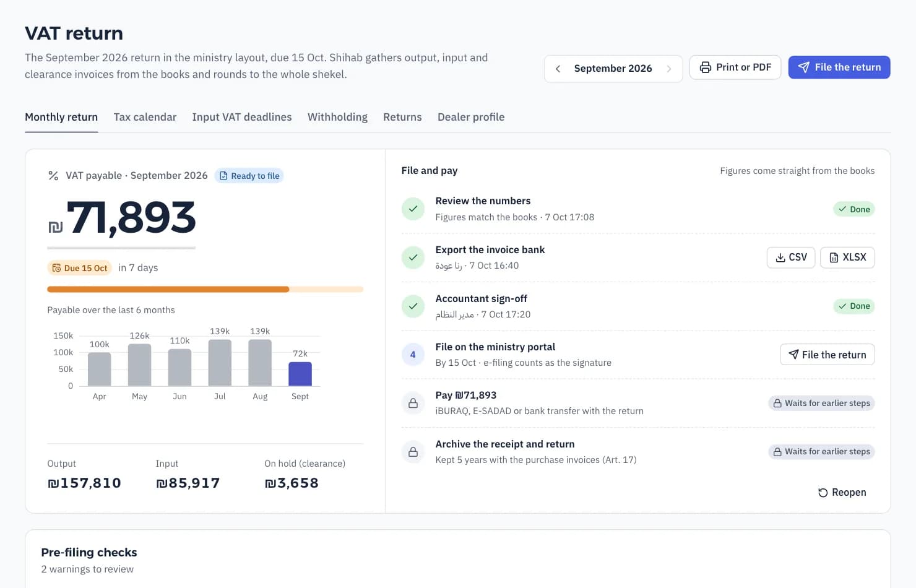This screenshot has width=916, height=588.
Task: Click the green check beside Export the invoice bank
Action: click(x=413, y=257)
